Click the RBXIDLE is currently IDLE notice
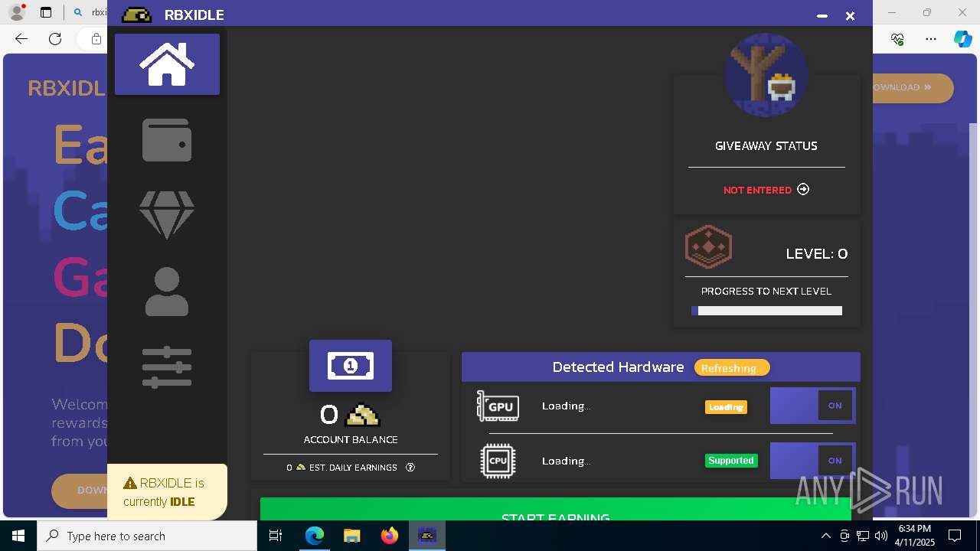The image size is (980, 551). pyautogui.click(x=167, y=492)
